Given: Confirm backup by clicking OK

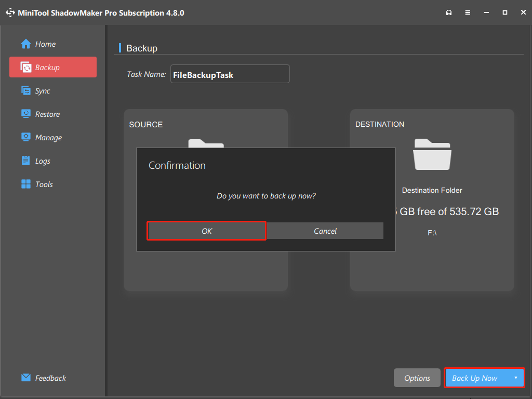Looking at the screenshot, I should coord(206,231).
